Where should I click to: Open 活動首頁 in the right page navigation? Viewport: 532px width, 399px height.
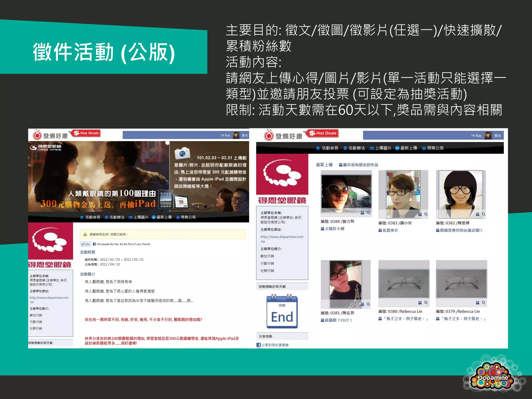(327, 148)
